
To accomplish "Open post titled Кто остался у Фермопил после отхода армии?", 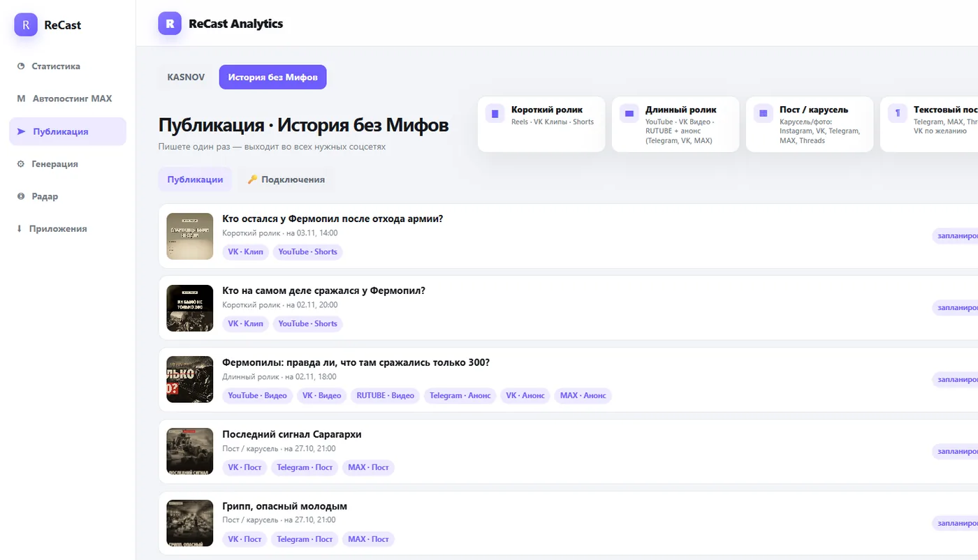I will pyautogui.click(x=333, y=219).
